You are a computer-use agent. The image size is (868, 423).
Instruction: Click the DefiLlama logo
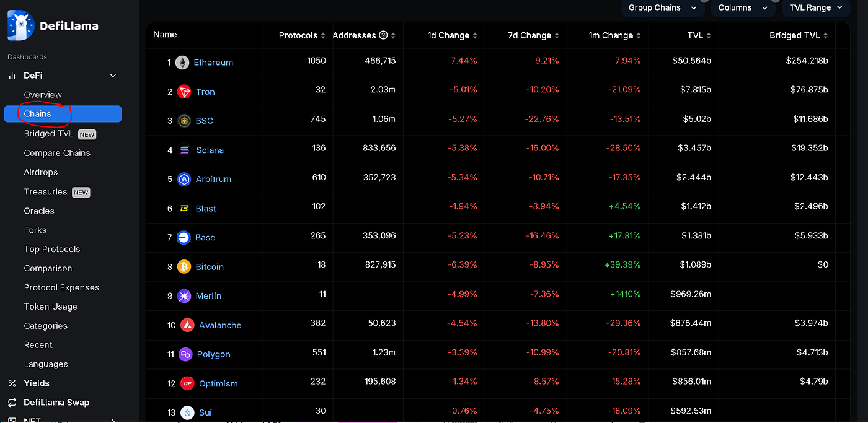pyautogui.click(x=53, y=25)
